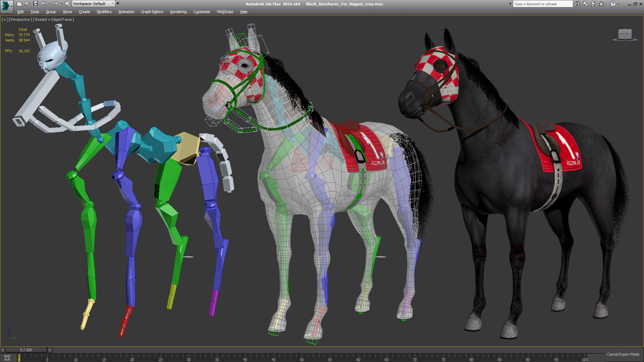The width and height of the screenshot is (644, 362).
Task: Create a new scene with New icon
Action: click(x=19, y=4)
